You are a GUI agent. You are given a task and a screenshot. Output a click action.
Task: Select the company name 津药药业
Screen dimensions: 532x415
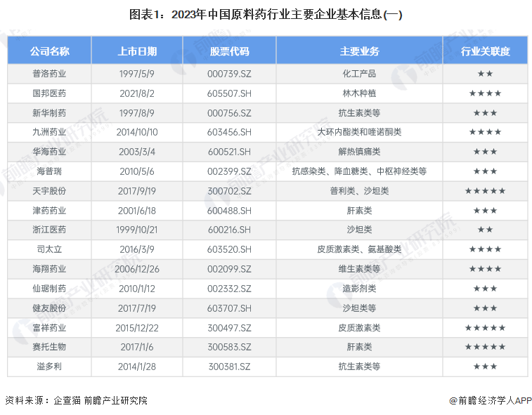pyautogui.click(x=49, y=211)
